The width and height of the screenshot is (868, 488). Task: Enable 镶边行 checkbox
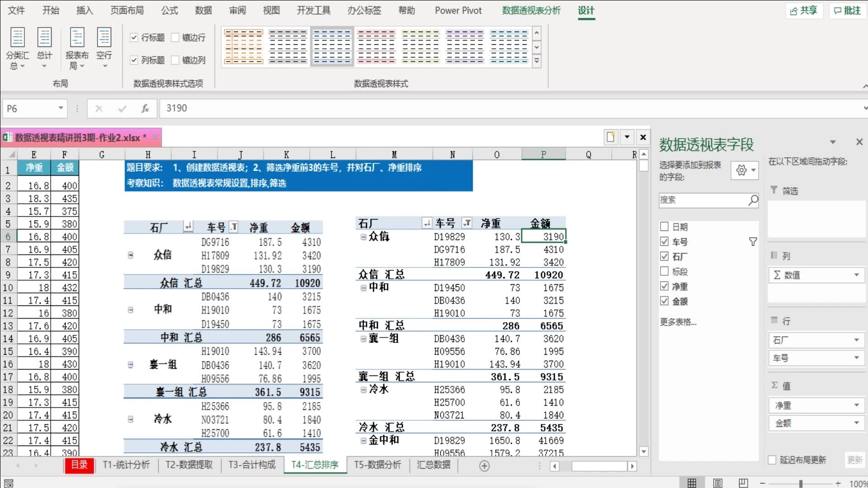pyautogui.click(x=175, y=37)
